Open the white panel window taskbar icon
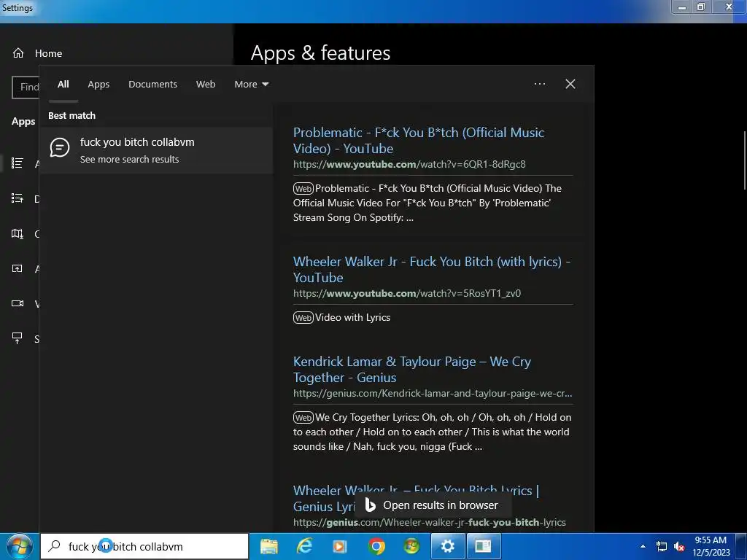The width and height of the screenshot is (747, 560). [483, 546]
